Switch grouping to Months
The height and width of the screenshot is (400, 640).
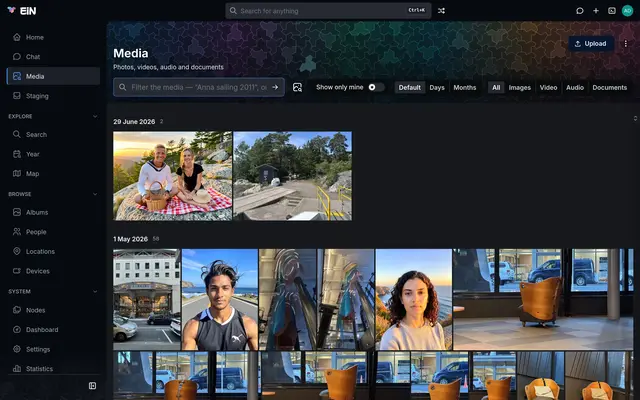[x=464, y=87]
